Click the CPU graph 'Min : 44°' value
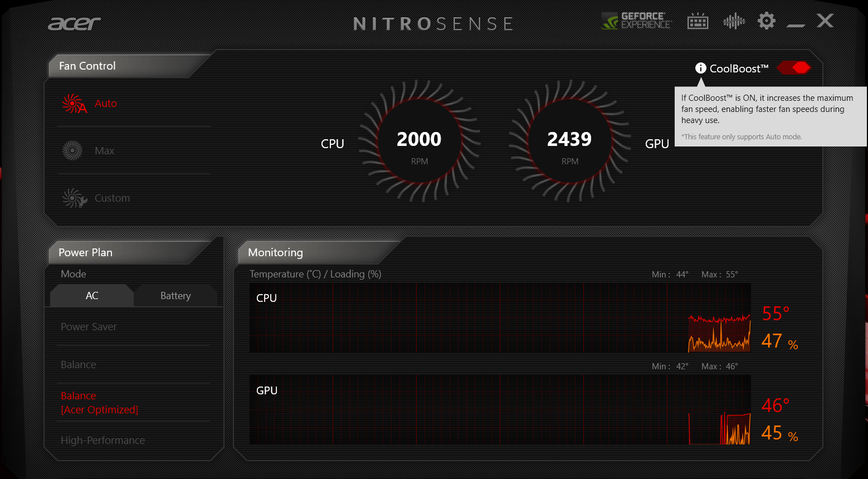 point(670,274)
